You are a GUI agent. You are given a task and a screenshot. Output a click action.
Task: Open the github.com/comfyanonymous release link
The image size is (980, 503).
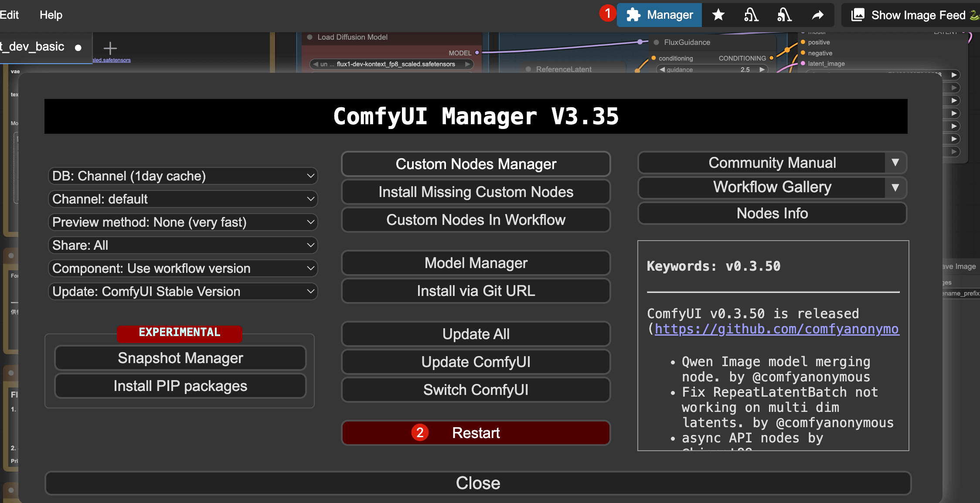pos(777,329)
